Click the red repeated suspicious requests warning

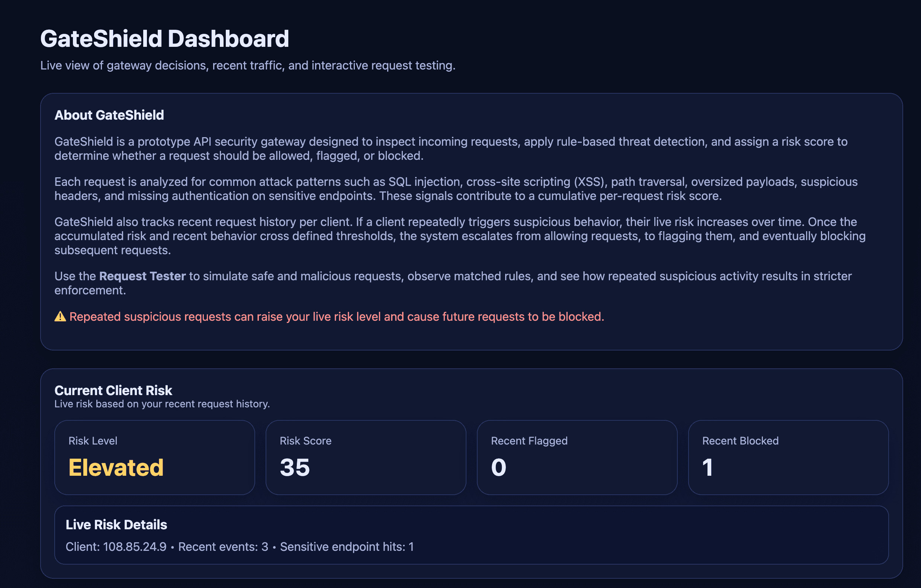click(337, 317)
